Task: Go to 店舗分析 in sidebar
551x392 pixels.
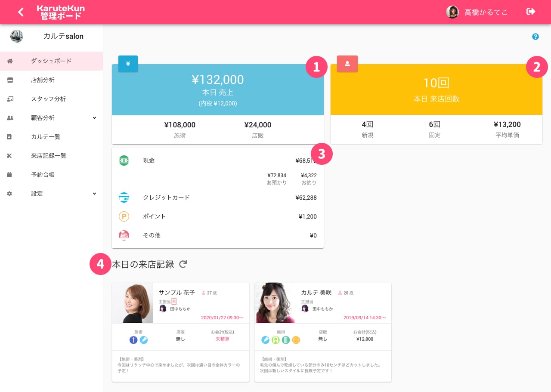Action: tap(43, 80)
